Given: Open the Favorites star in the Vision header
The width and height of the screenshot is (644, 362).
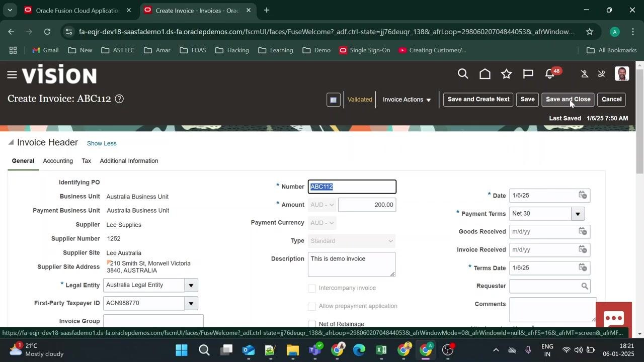Looking at the screenshot, I should tap(507, 74).
